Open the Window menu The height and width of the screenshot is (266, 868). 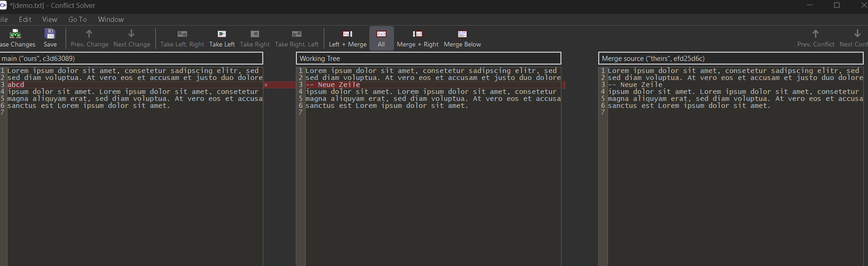[x=111, y=19]
